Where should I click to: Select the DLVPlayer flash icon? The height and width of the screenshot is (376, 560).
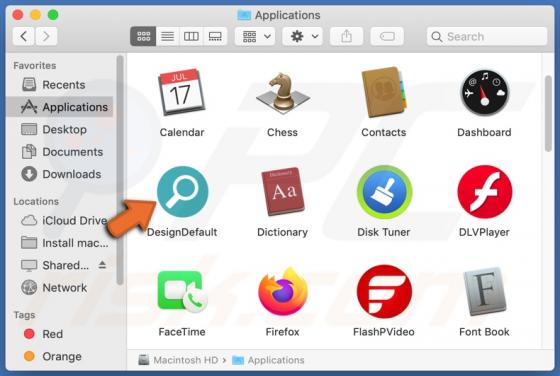[x=484, y=192]
